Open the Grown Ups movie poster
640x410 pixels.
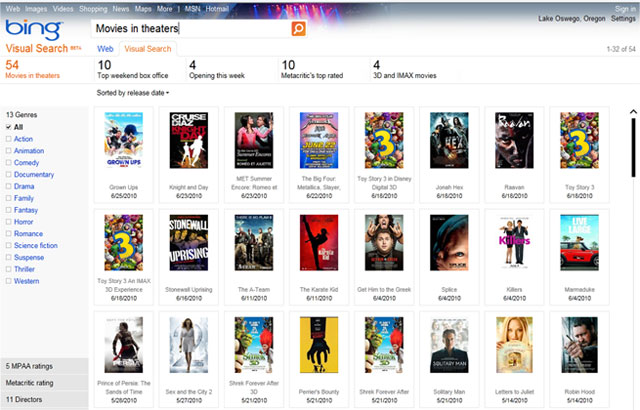[x=124, y=140]
